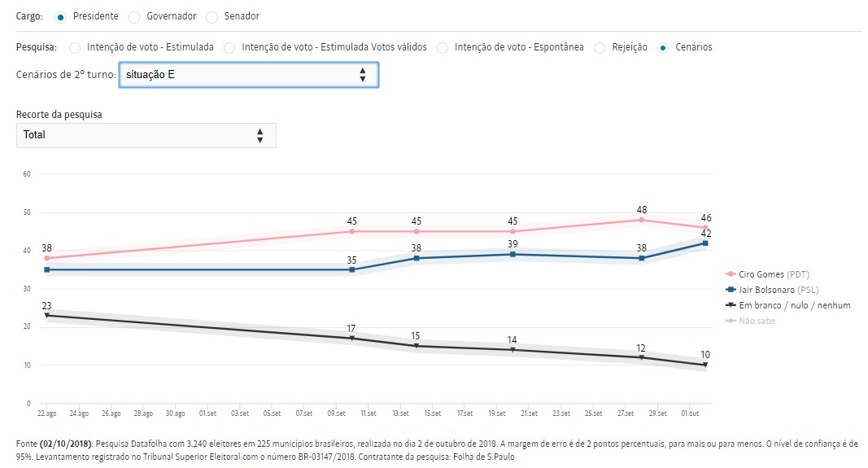Click Bolsonaro square marker labeled 42

(705, 243)
